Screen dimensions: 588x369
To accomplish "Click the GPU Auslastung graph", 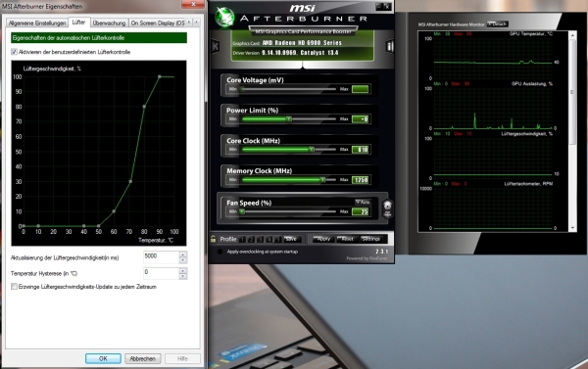I will 493,108.
